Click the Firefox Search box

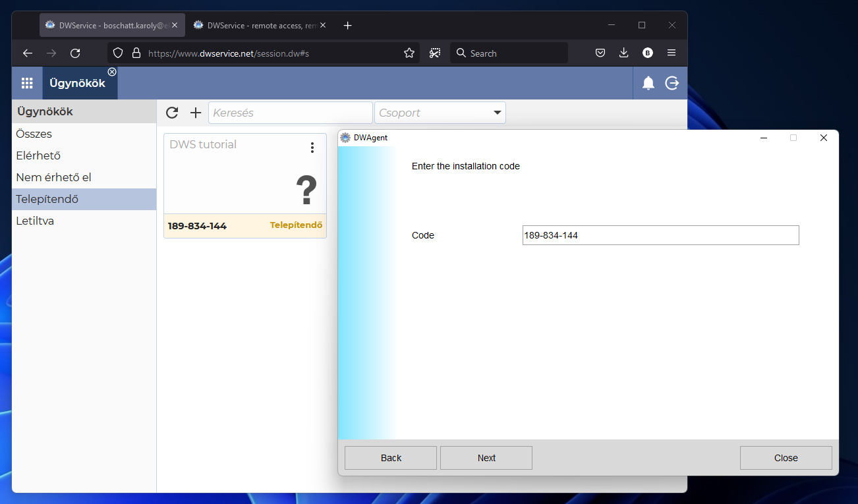coord(509,53)
